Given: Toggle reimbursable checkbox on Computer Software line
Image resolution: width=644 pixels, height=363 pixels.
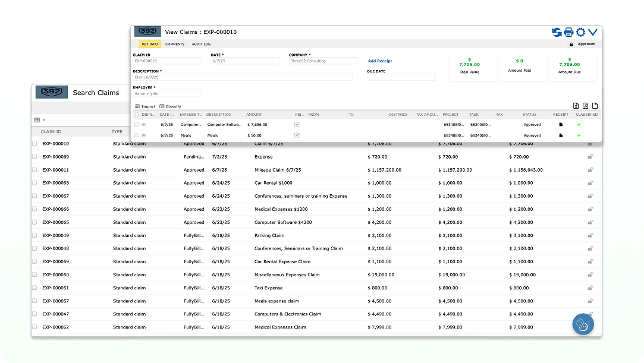Looking at the screenshot, I should click(x=297, y=125).
